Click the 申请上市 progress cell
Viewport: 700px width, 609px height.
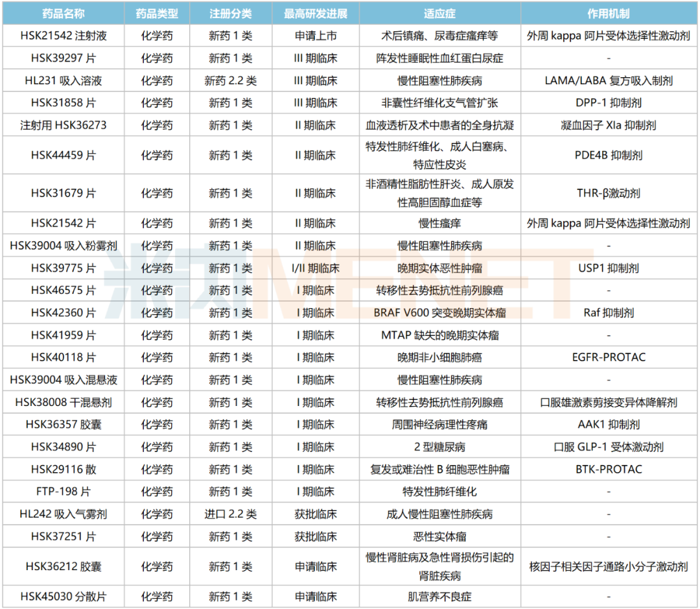pyautogui.click(x=316, y=36)
